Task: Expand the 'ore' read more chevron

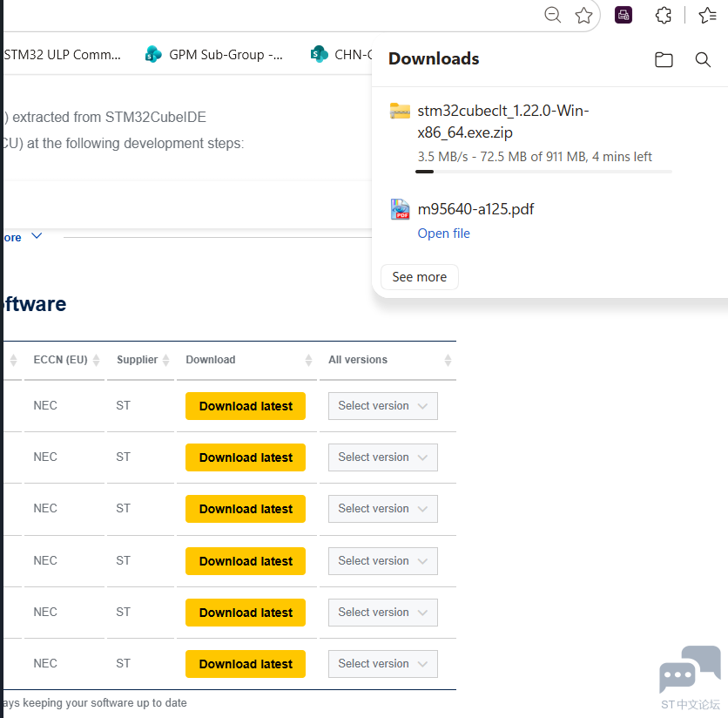Action: tap(37, 236)
